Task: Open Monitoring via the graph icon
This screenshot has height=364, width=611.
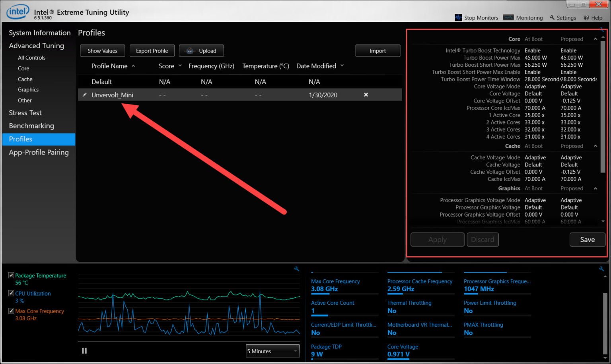Action: coord(509,17)
